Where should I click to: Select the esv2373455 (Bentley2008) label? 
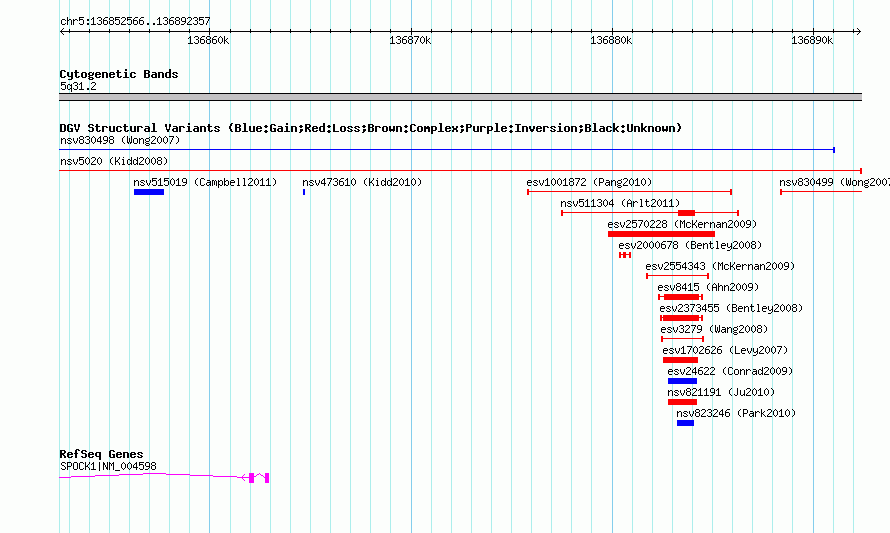(731, 308)
